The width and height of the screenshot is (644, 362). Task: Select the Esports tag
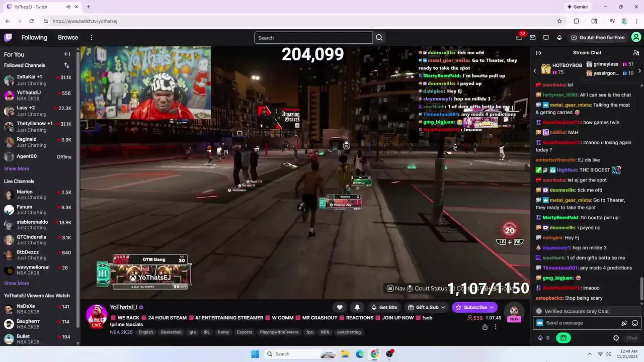click(245, 332)
